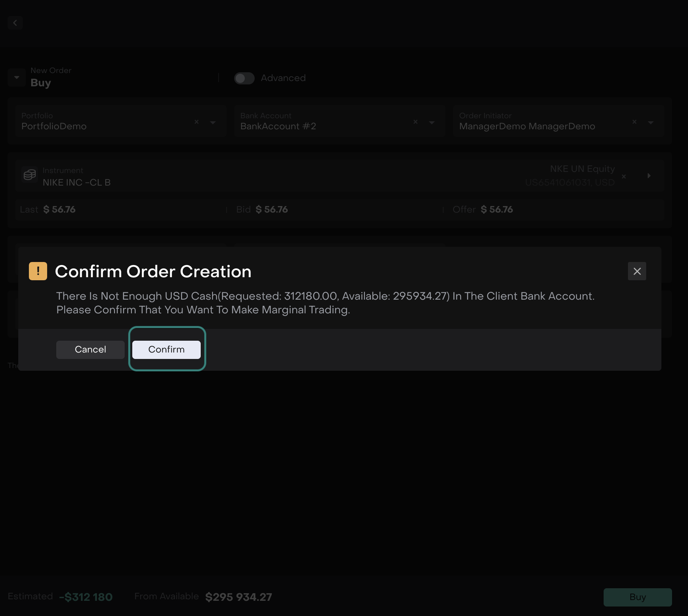The height and width of the screenshot is (616, 688).
Task: Clear the Bank Account #2 selection
Action: click(415, 122)
